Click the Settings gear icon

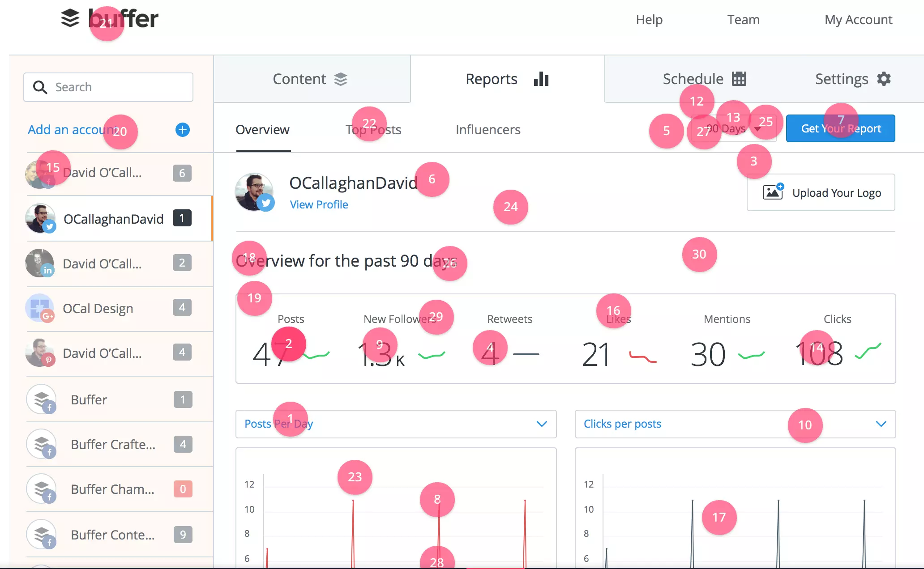884,79
